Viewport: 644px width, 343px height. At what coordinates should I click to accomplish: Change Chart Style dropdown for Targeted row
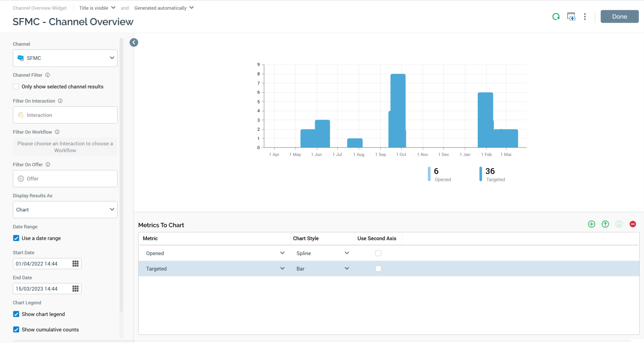coord(322,269)
